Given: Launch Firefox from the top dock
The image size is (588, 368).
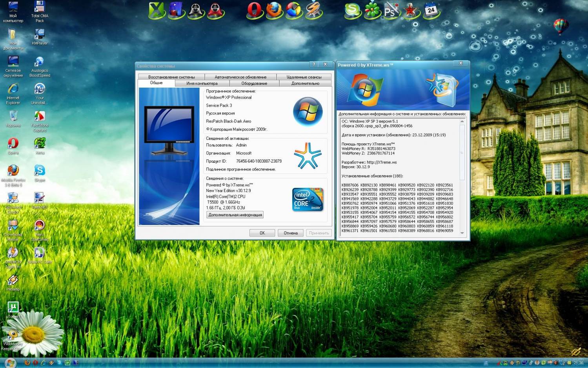Looking at the screenshot, I should tap(274, 10).
